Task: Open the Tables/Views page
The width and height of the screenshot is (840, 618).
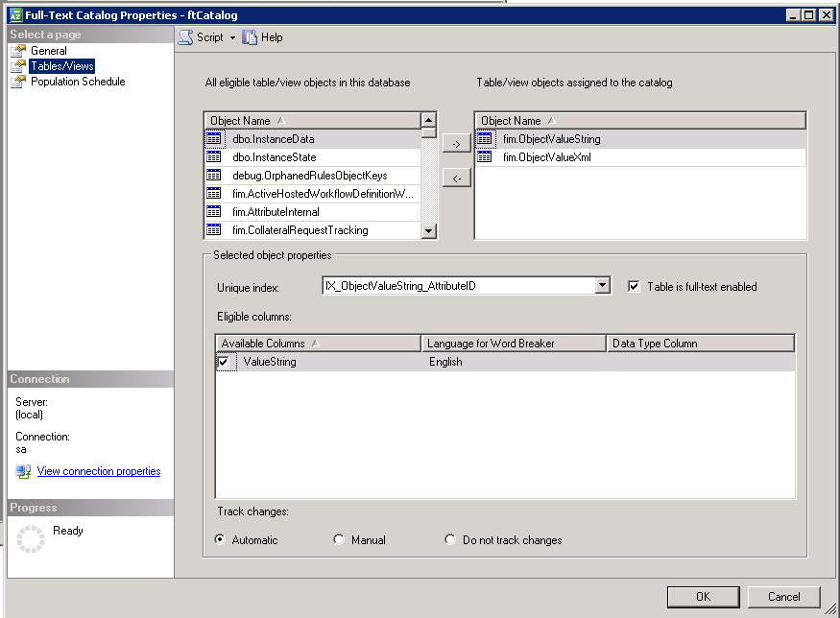Action: click(62, 66)
